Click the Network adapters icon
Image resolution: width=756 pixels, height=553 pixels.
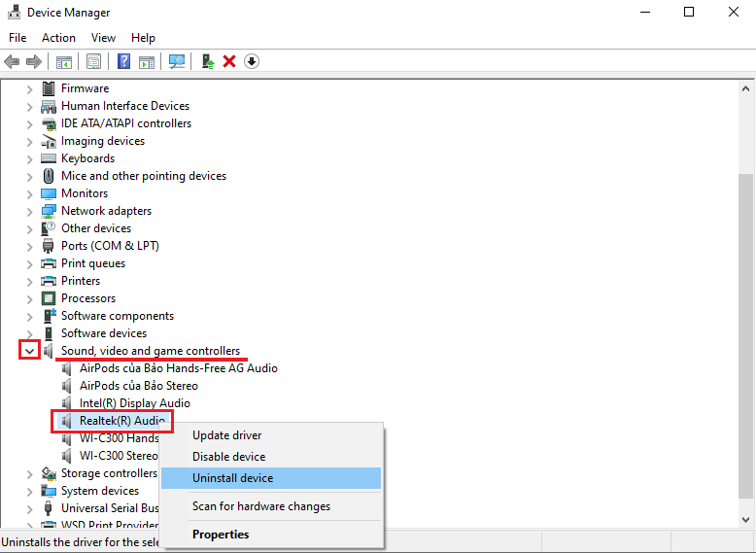(49, 211)
